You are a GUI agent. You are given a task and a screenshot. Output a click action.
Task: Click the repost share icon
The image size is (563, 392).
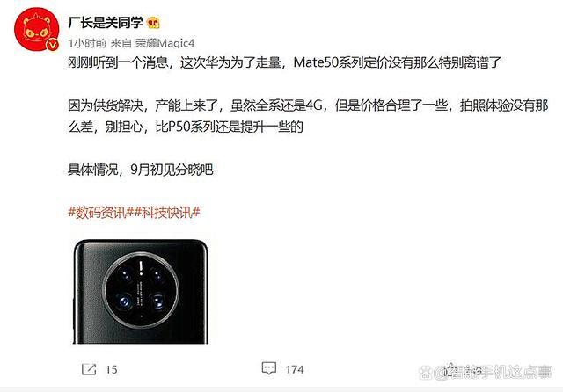[x=89, y=369]
